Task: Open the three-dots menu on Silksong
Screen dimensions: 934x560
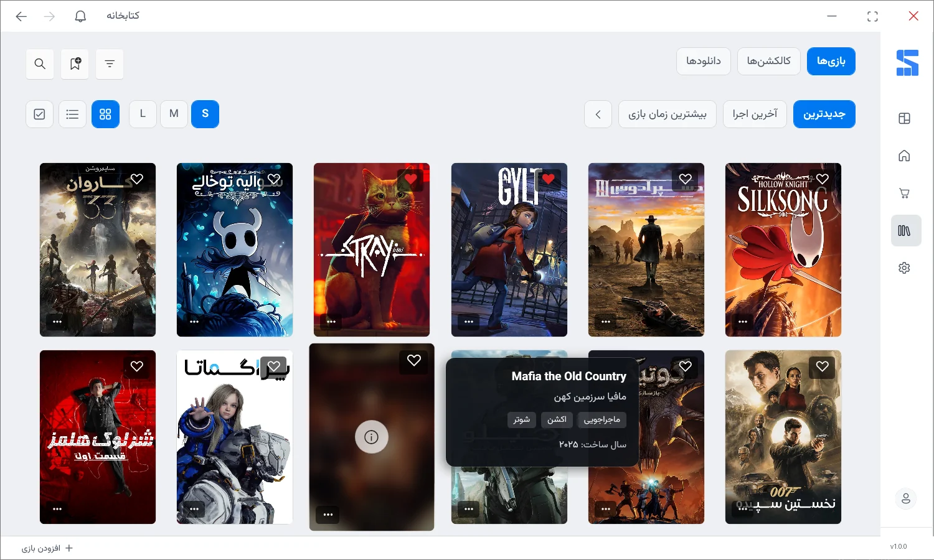Action: tap(743, 322)
